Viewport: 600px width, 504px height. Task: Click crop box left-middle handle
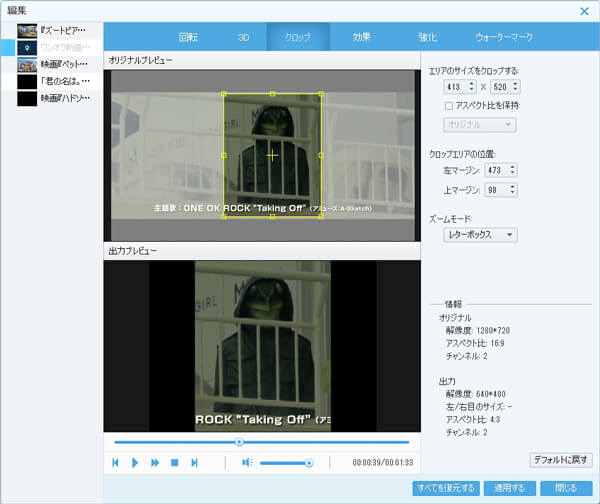tap(224, 155)
